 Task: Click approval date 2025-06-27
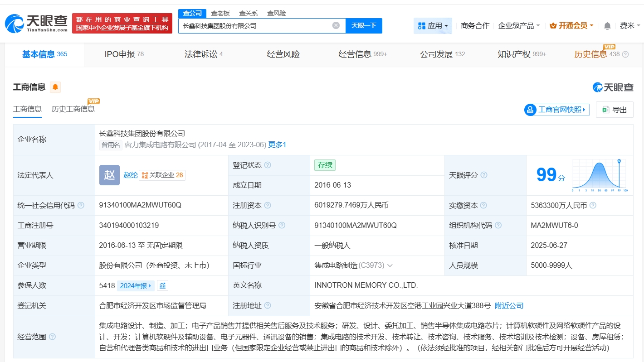point(549,246)
